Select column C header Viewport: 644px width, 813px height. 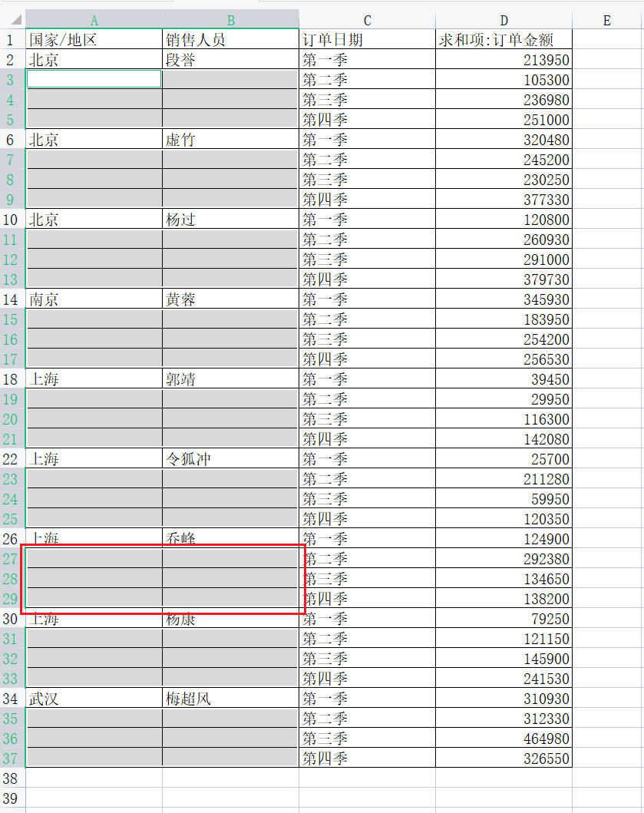click(367, 21)
